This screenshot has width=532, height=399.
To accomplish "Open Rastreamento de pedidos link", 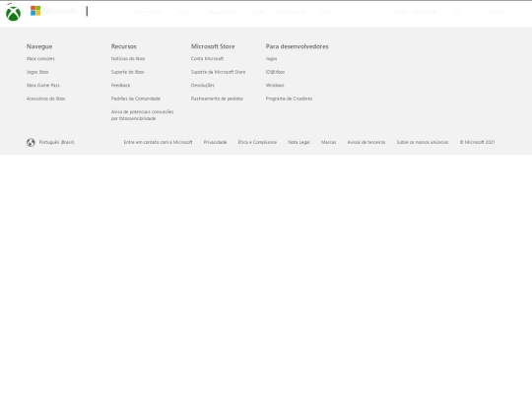I will pos(217,99).
